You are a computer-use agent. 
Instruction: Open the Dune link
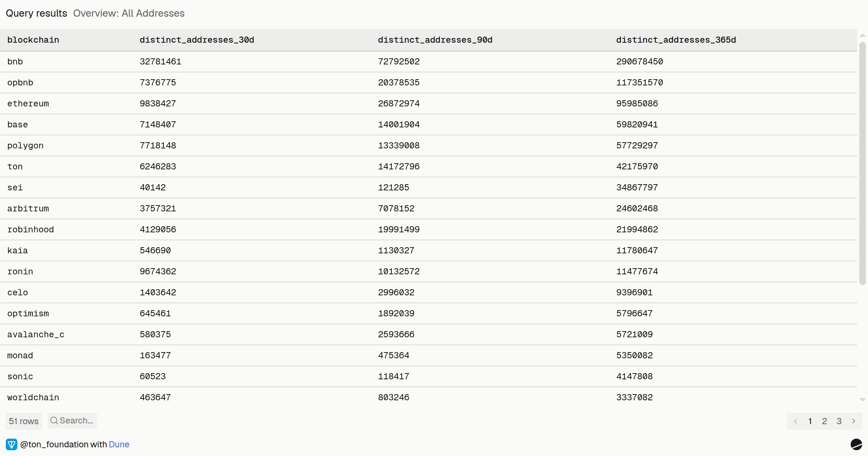pos(119,444)
